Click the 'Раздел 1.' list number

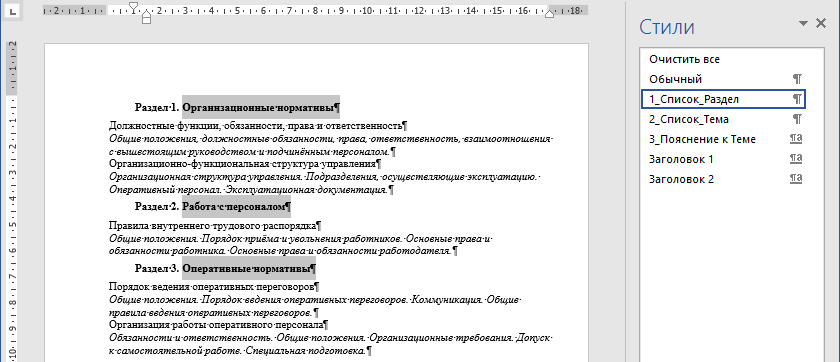coord(156,107)
